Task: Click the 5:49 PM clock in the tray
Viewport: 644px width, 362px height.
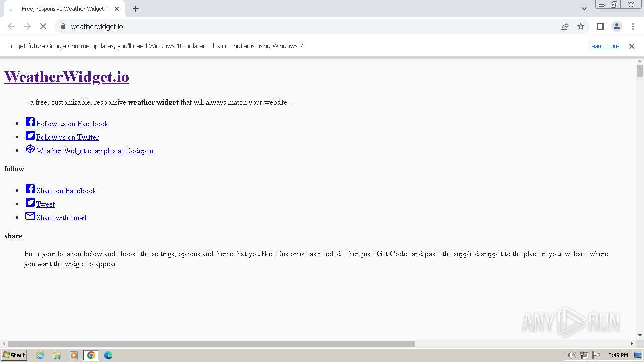Action: 618,355
